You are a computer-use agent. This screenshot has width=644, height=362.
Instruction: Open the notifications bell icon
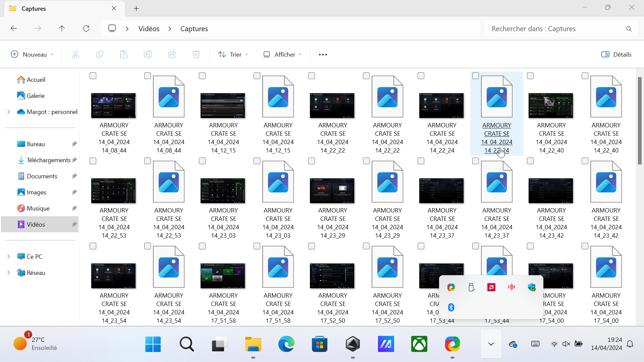click(x=630, y=344)
